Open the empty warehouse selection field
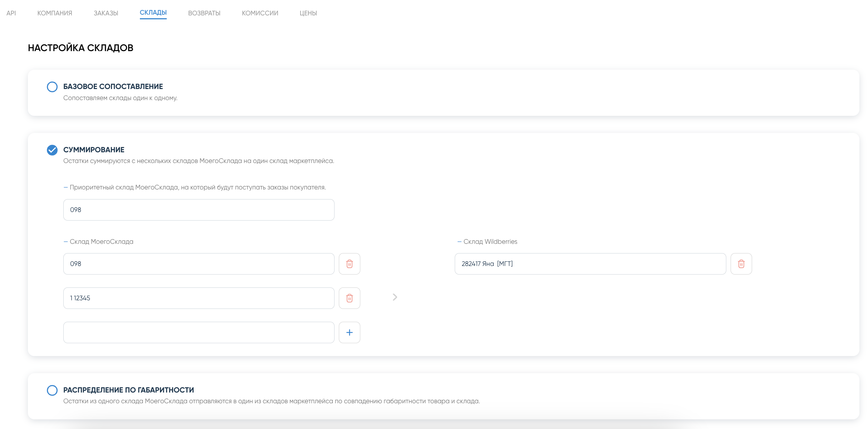 coord(199,332)
